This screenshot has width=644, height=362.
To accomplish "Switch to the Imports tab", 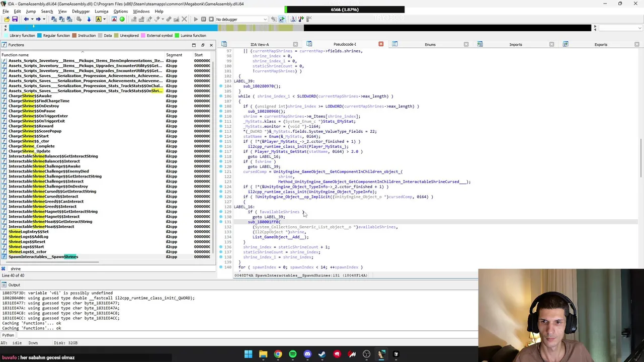I will pyautogui.click(x=516, y=45).
